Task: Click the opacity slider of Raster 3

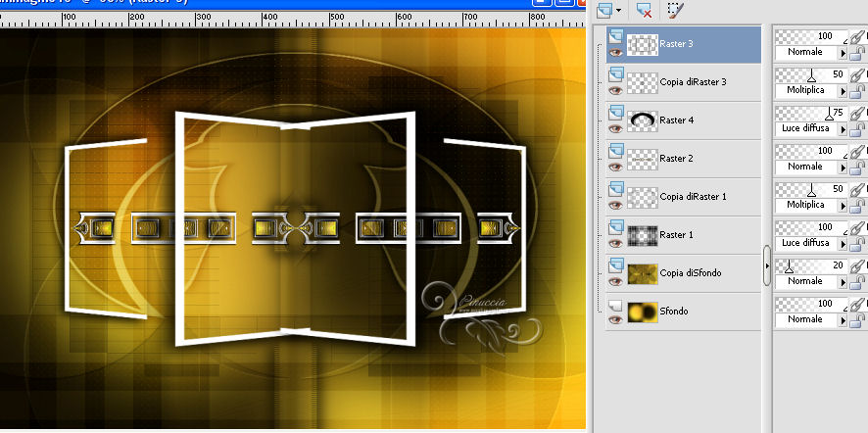Action: pos(811,37)
